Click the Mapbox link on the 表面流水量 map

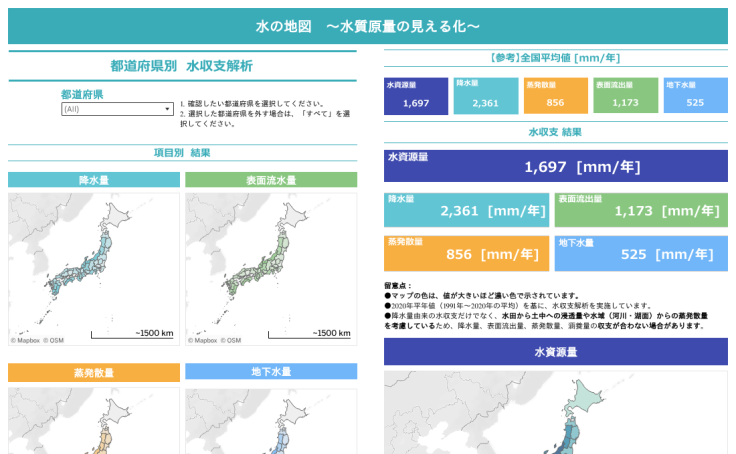[205, 340]
